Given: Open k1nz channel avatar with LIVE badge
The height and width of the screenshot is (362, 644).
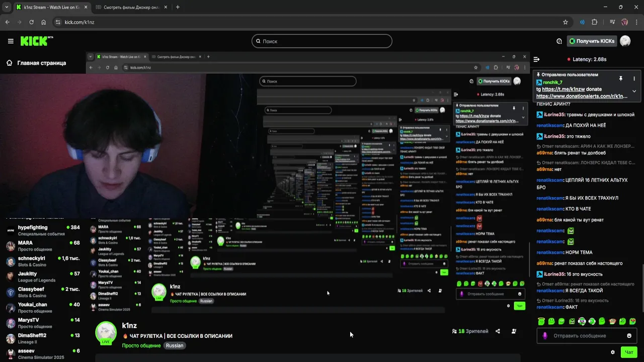Looking at the screenshot, I should 106,333.
